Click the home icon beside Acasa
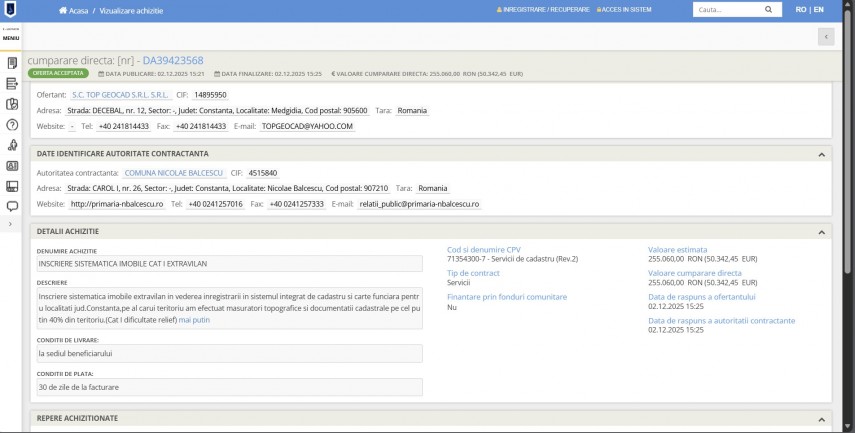The height and width of the screenshot is (433, 855). (64, 10)
